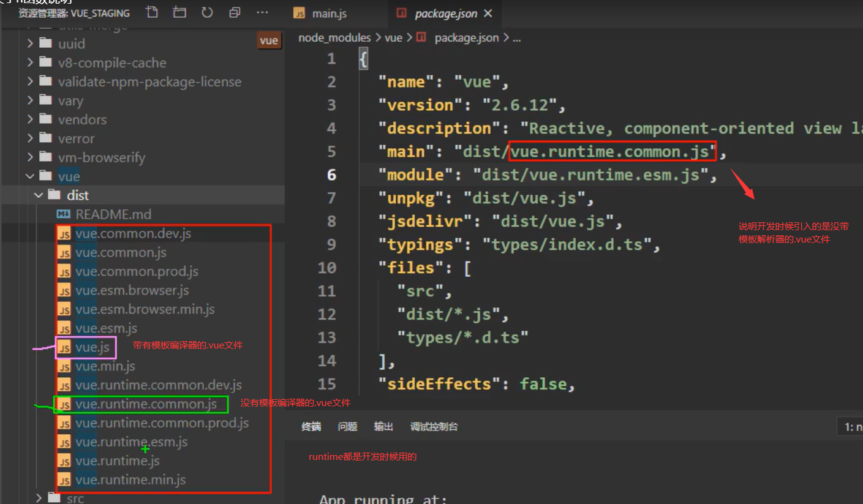Expand the src folder chevron
863x504 pixels.
coord(39,498)
